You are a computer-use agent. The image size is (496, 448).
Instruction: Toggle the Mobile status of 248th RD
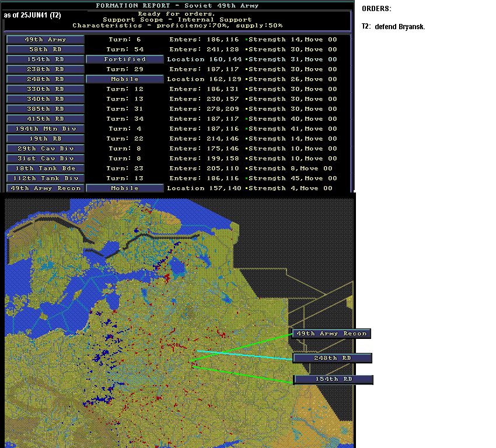pyautogui.click(x=125, y=79)
